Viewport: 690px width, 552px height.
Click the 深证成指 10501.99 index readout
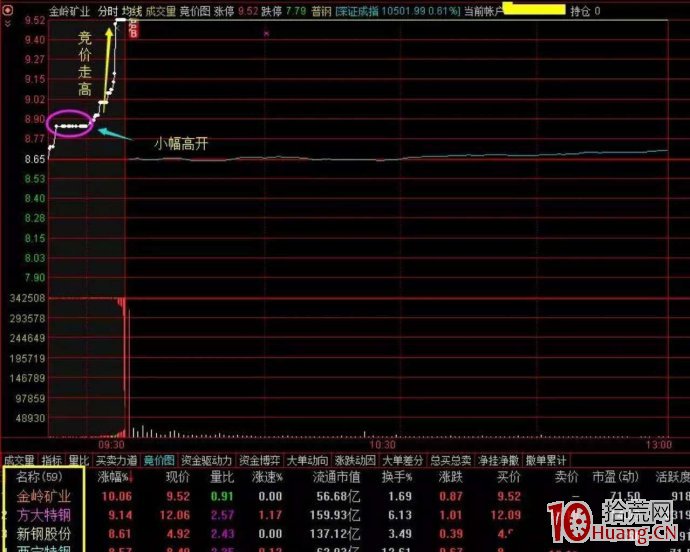(x=397, y=11)
